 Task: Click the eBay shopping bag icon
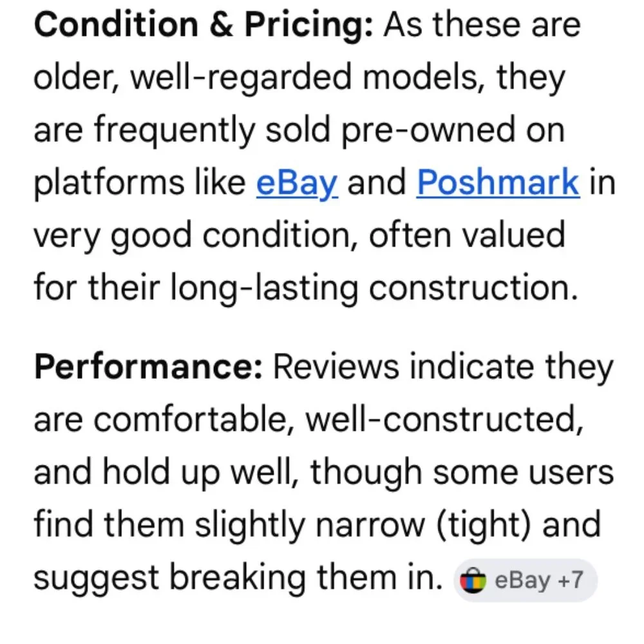[x=473, y=581]
